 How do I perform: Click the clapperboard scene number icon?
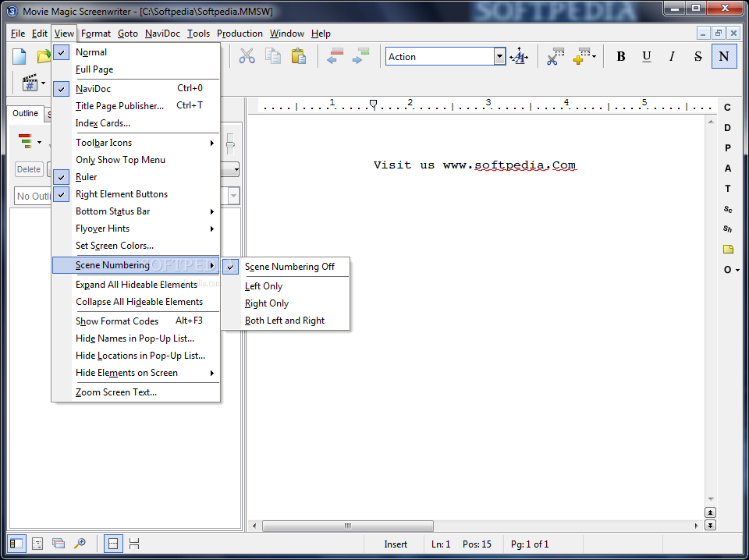(x=30, y=83)
